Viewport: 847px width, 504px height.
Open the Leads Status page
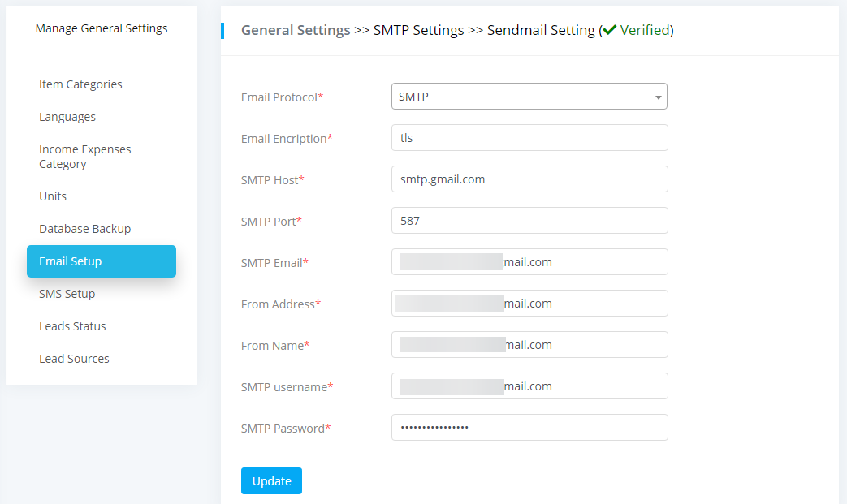(x=72, y=326)
